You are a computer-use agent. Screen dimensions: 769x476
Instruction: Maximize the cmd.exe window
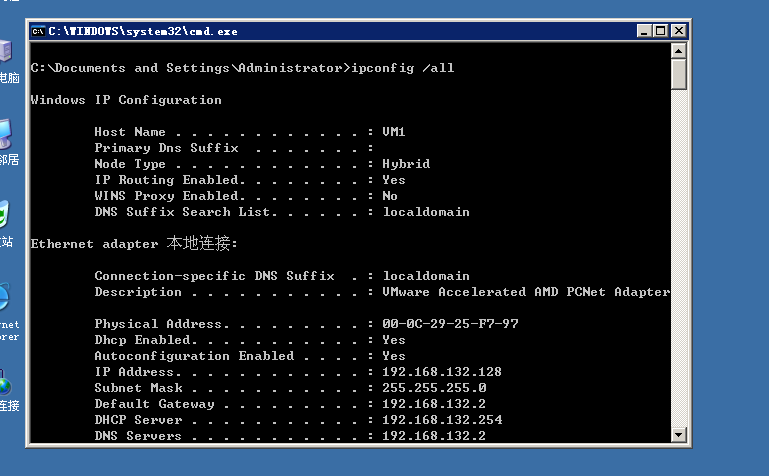(660, 31)
